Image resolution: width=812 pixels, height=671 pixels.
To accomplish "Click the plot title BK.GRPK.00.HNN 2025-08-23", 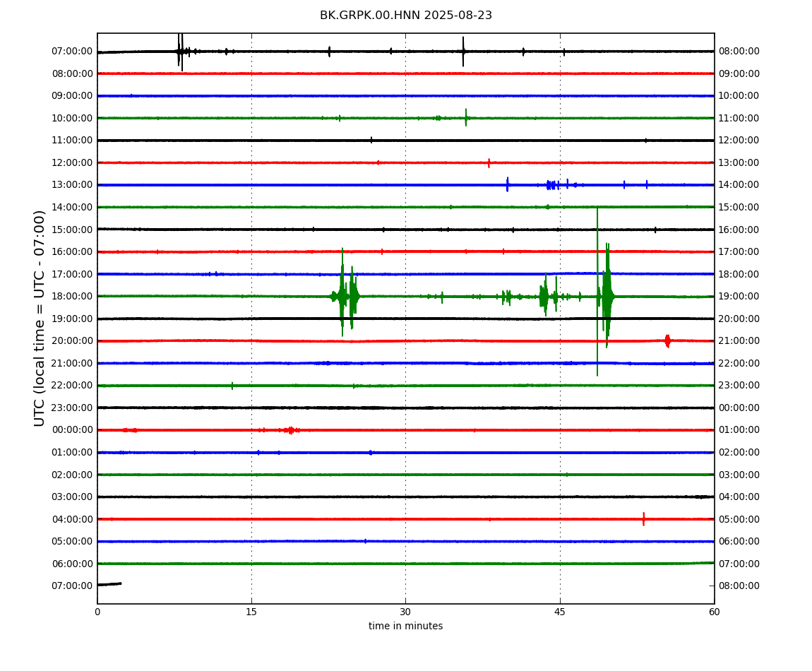I will tap(405, 15).
